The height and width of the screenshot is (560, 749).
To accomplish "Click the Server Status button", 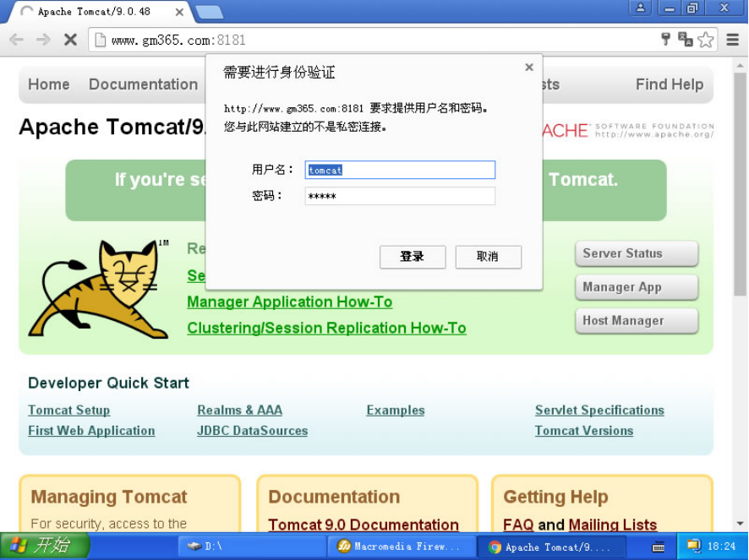I will pyautogui.click(x=637, y=253).
